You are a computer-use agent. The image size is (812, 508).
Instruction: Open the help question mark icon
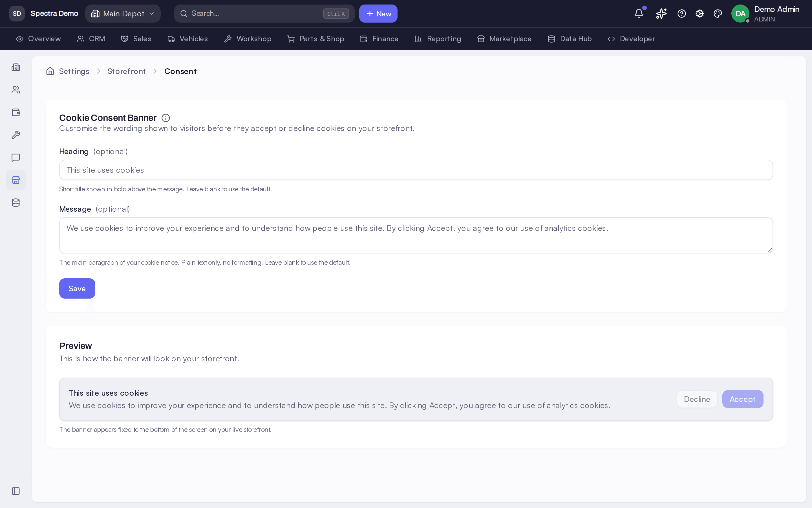(681, 14)
